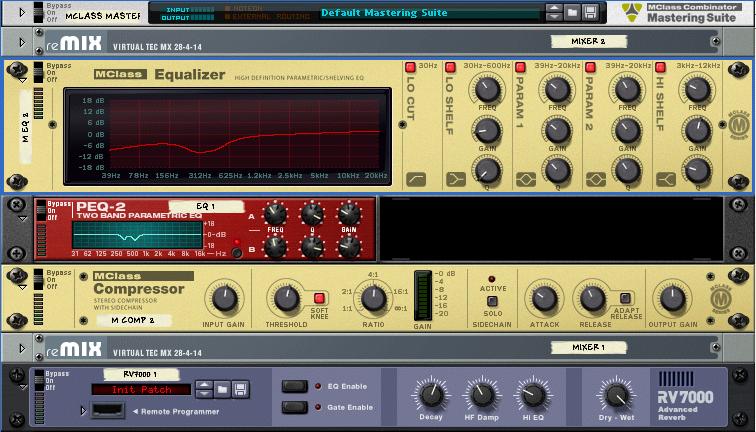This screenshot has width=756, height=432.
Task: Step through Combinator patches with up/down arrows
Action: coord(554,12)
